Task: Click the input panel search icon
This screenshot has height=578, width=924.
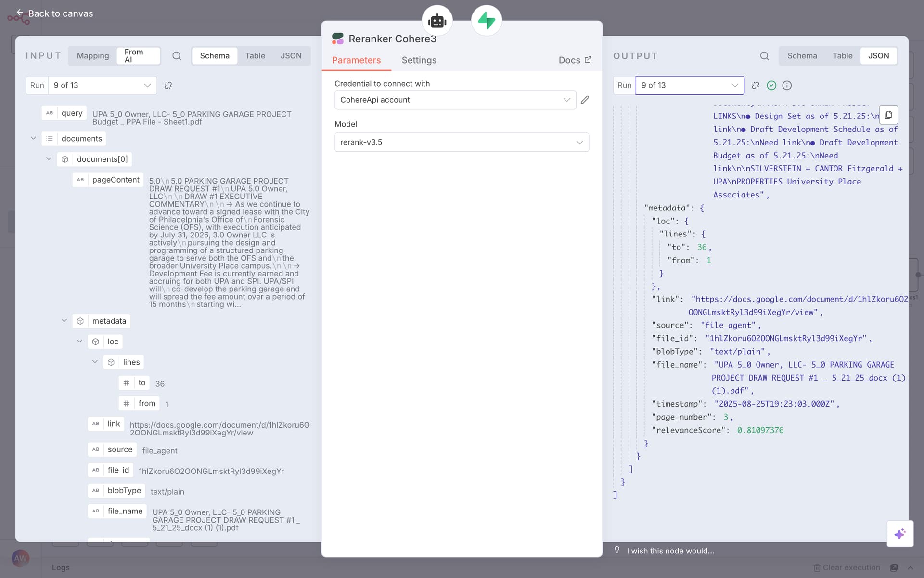Action: (177, 56)
